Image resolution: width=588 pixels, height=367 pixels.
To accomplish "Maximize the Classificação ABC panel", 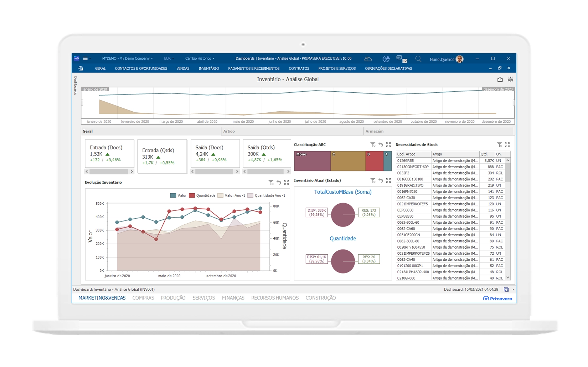I will pyautogui.click(x=388, y=145).
